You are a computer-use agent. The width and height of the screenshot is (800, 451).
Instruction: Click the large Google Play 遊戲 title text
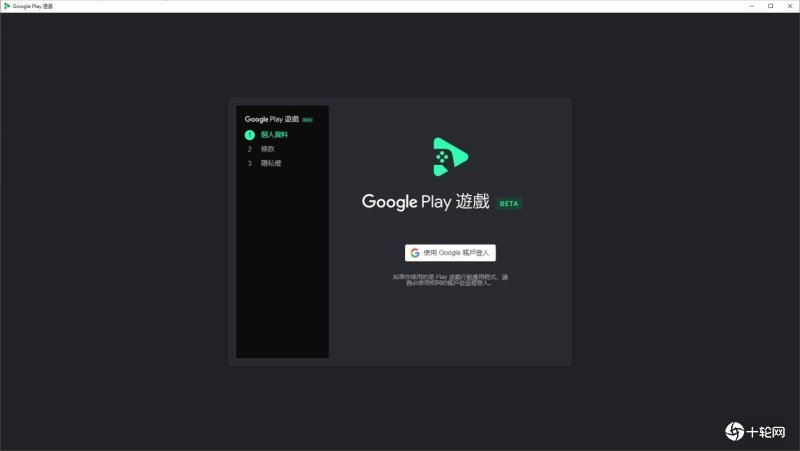pyautogui.click(x=426, y=202)
